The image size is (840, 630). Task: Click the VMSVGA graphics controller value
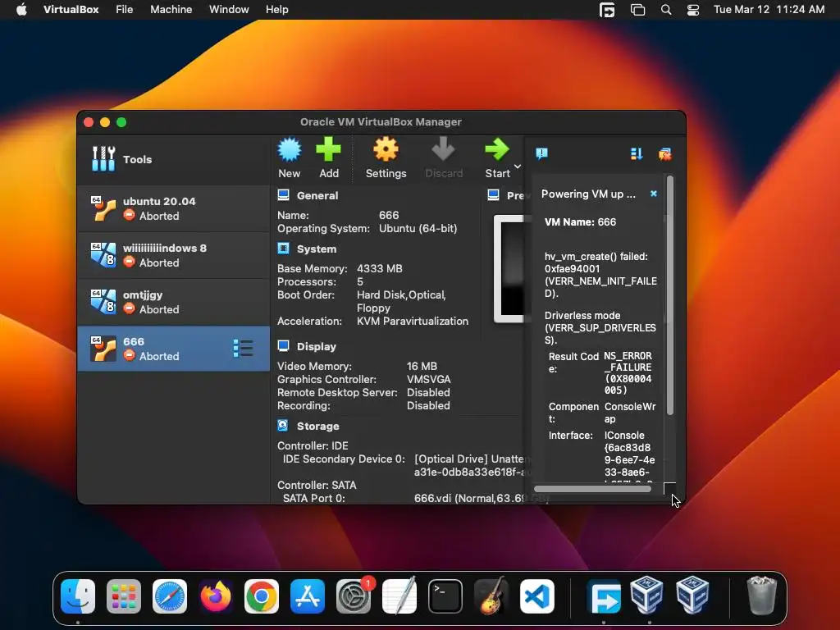pyautogui.click(x=428, y=379)
